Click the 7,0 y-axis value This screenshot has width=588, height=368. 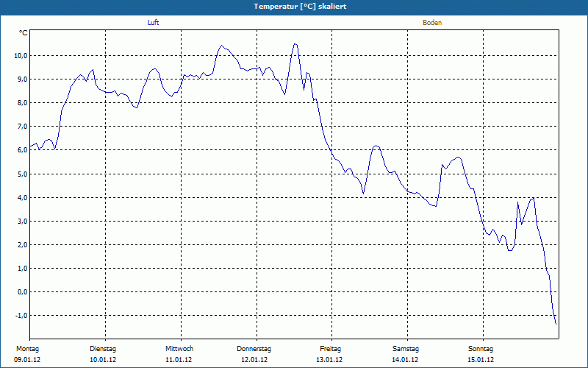click(x=22, y=127)
